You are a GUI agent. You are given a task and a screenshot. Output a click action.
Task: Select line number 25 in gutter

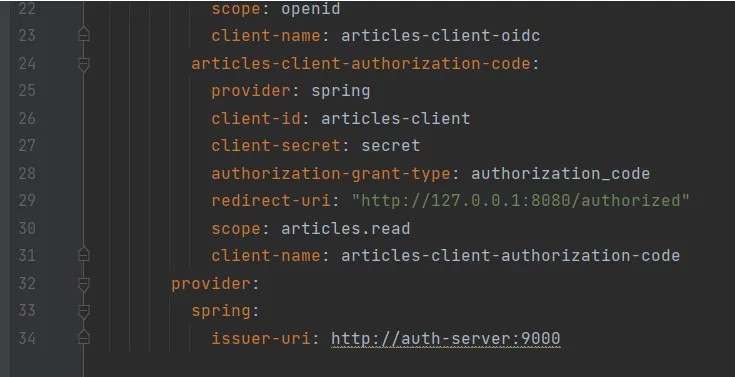point(27,90)
